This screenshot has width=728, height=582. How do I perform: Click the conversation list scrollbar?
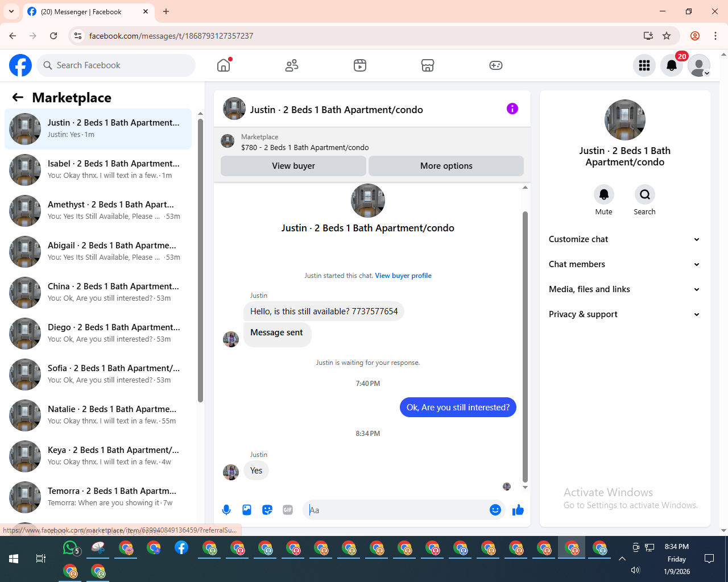200,260
